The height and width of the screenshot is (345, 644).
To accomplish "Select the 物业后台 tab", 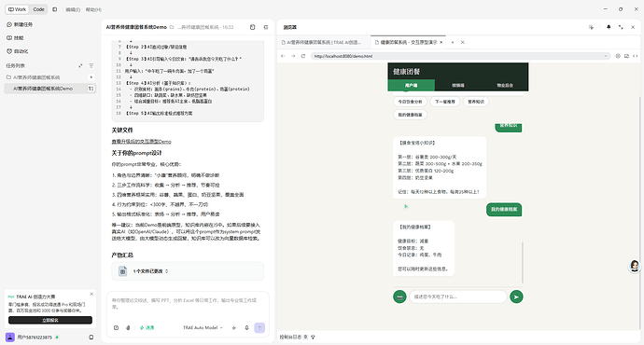I will tap(505, 86).
